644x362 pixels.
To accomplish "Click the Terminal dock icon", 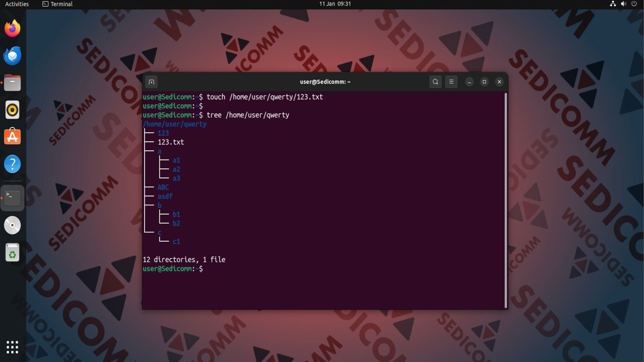I will [x=12, y=198].
